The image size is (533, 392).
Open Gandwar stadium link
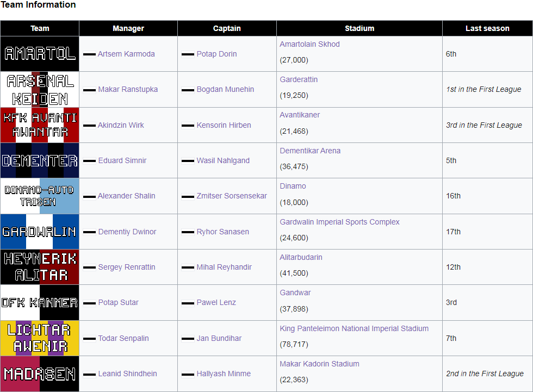pos(295,293)
